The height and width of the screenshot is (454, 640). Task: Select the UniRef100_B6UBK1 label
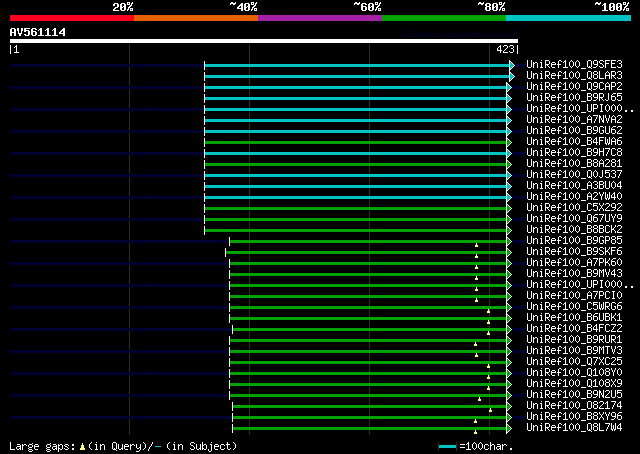(574, 318)
